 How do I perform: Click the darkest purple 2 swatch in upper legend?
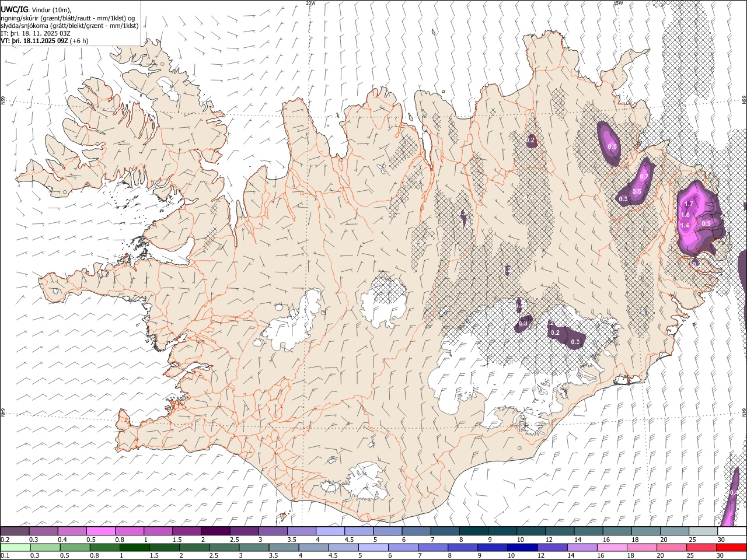[x=215, y=531]
